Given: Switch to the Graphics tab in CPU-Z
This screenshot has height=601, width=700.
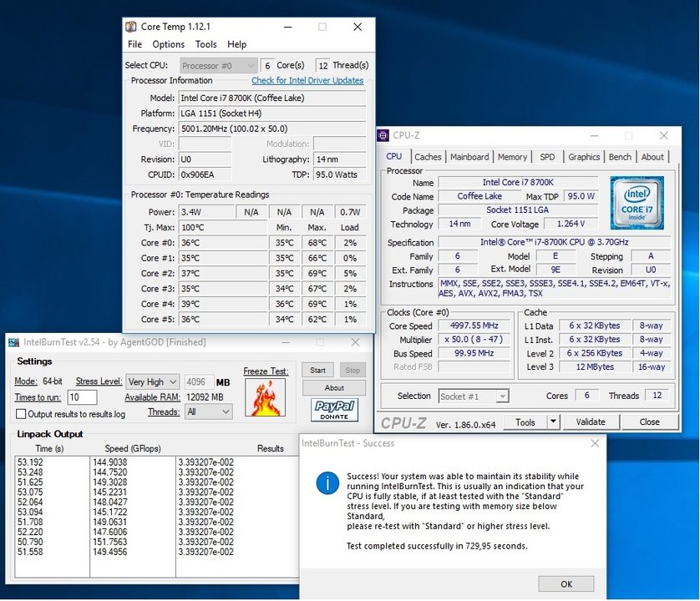Looking at the screenshot, I should click(x=584, y=157).
